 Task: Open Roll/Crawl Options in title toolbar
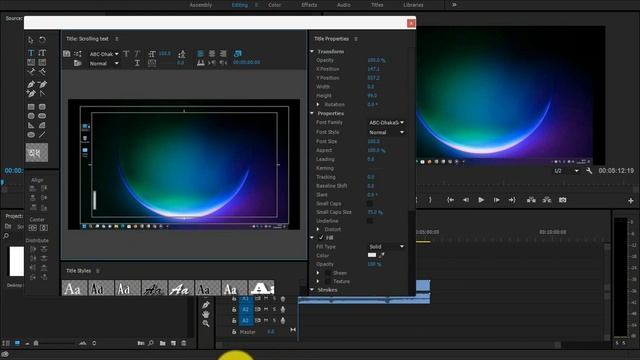tap(78, 53)
